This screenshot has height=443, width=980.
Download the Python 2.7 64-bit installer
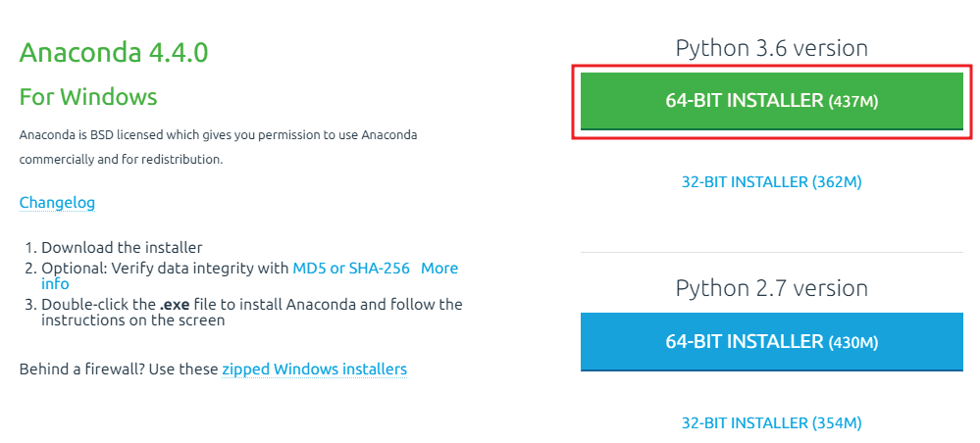[771, 342]
